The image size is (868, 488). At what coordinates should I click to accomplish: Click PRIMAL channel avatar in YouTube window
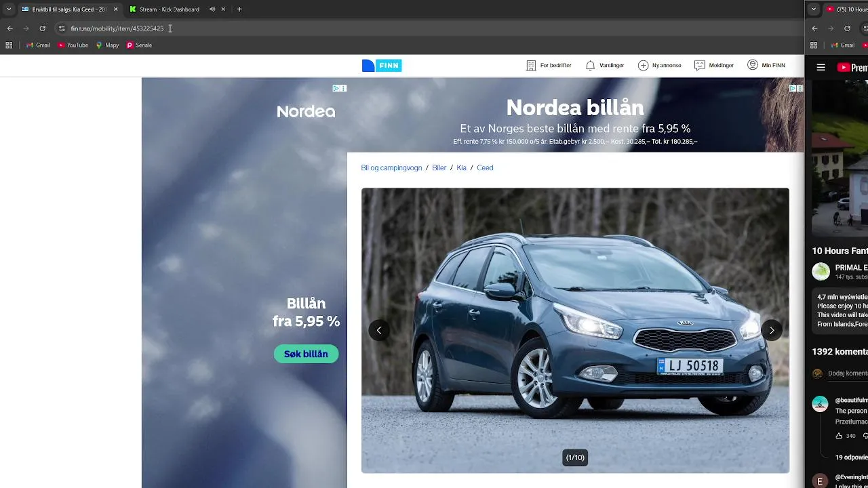(x=821, y=272)
